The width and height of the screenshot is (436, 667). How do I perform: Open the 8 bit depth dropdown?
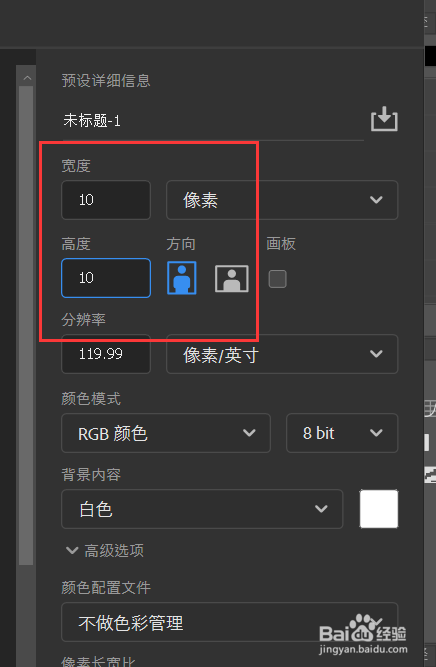coord(342,433)
